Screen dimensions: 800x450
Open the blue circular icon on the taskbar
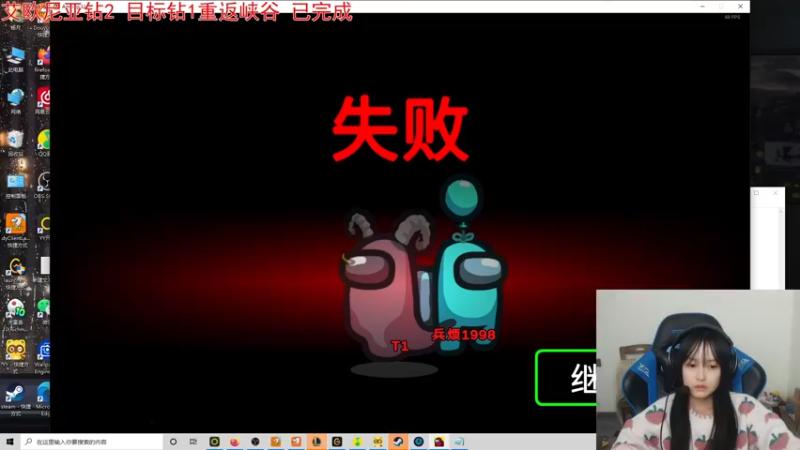(418, 442)
